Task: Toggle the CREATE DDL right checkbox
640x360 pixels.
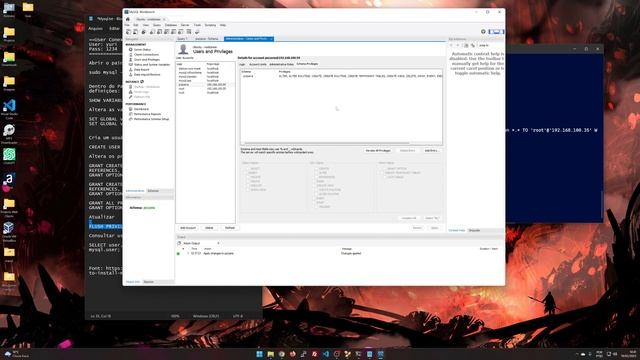Action: (x=316, y=168)
